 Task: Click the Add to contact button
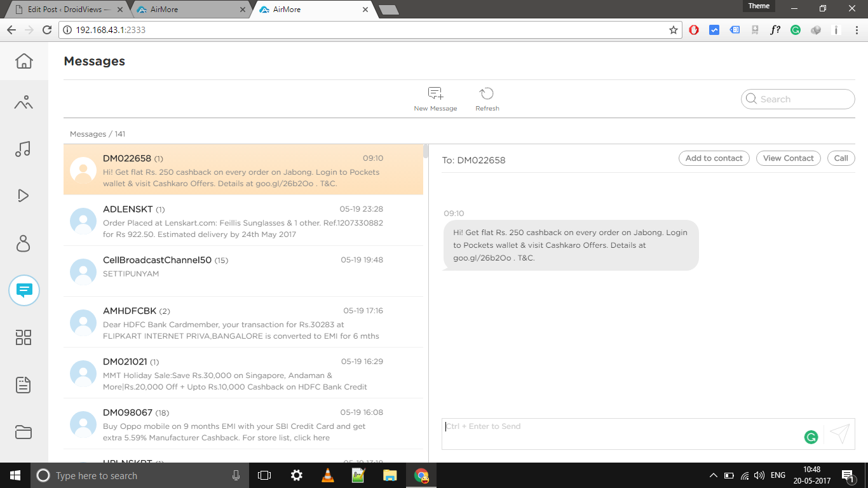click(x=714, y=158)
